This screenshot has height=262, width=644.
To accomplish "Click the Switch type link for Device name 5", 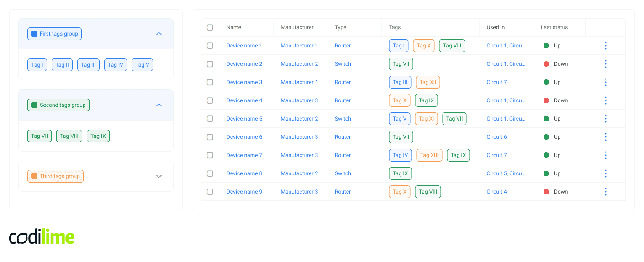I will click(343, 119).
